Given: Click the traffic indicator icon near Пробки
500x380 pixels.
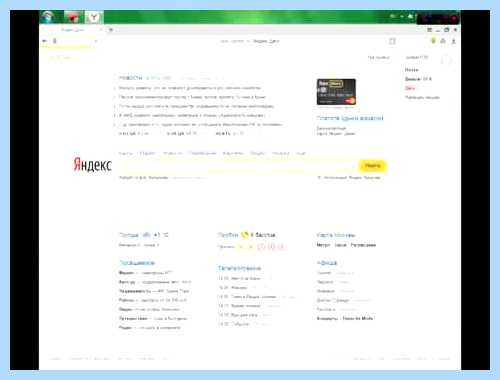Looking at the screenshot, I should pos(245,235).
